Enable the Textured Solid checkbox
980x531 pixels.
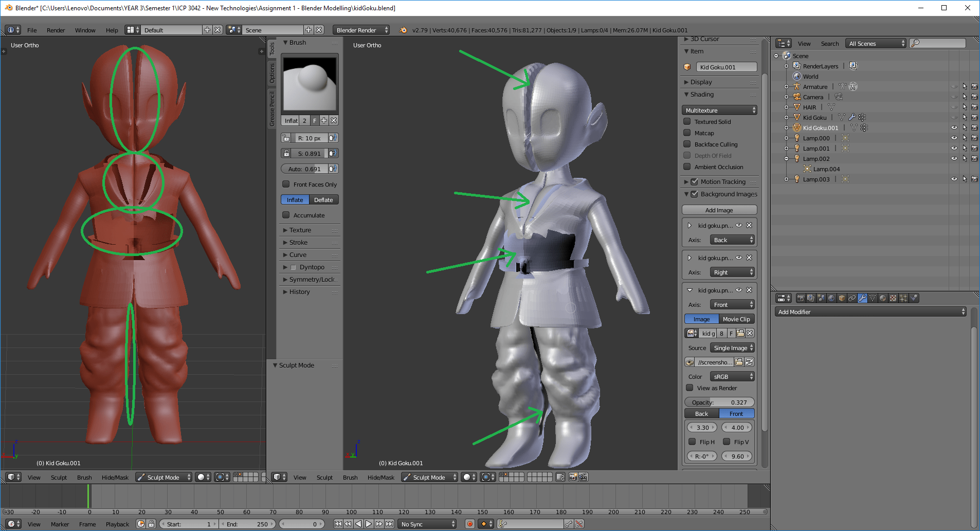coord(687,121)
